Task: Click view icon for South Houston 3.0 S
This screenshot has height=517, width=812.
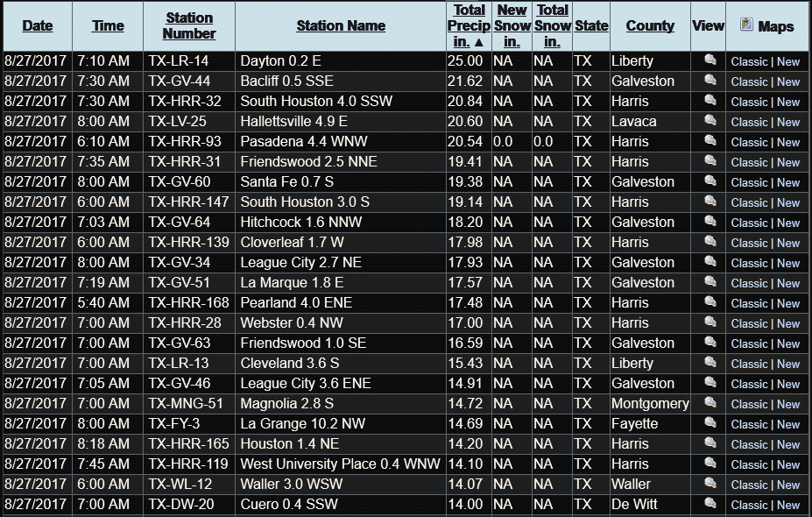Action: point(710,201)
